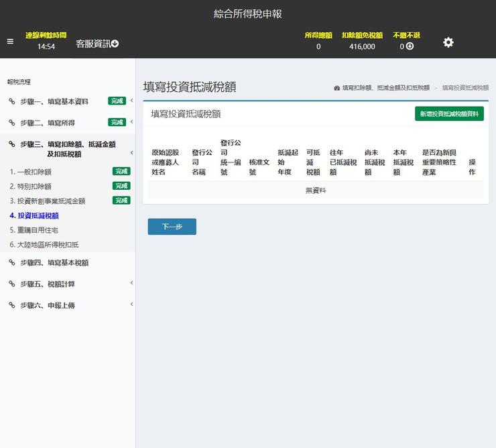
Task: Expand 步驟一 using its chevron arrow
Action: (131, 101)
